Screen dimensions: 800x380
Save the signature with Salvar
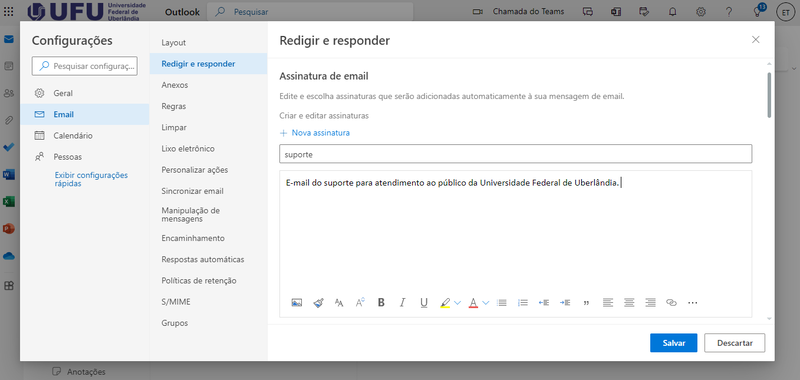coord(673,343)
